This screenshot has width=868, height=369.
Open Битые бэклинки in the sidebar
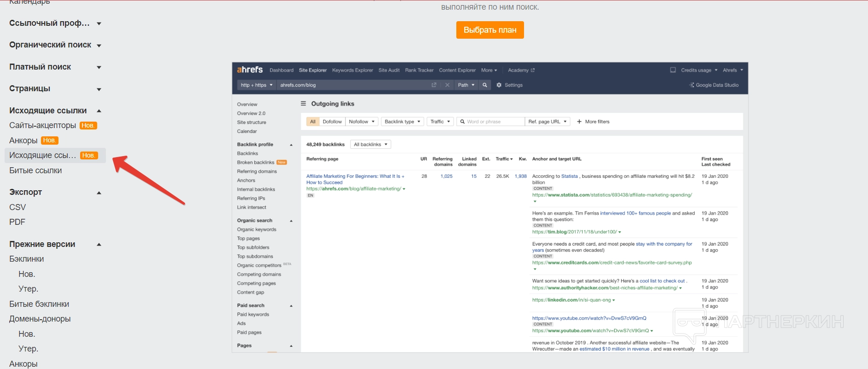pyautogui.click(x=39, y=304)
